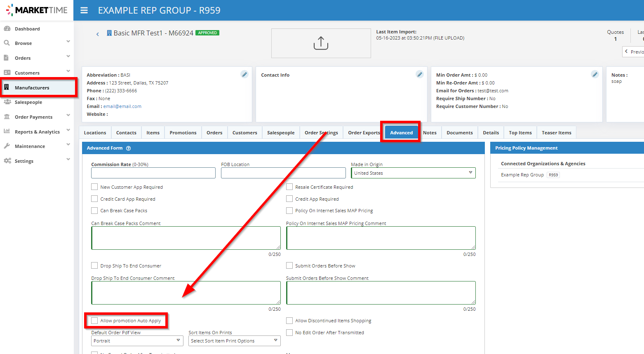644x354 pixels.
Task: Expand the Browse sidebar menu
Action: (68, 42)
